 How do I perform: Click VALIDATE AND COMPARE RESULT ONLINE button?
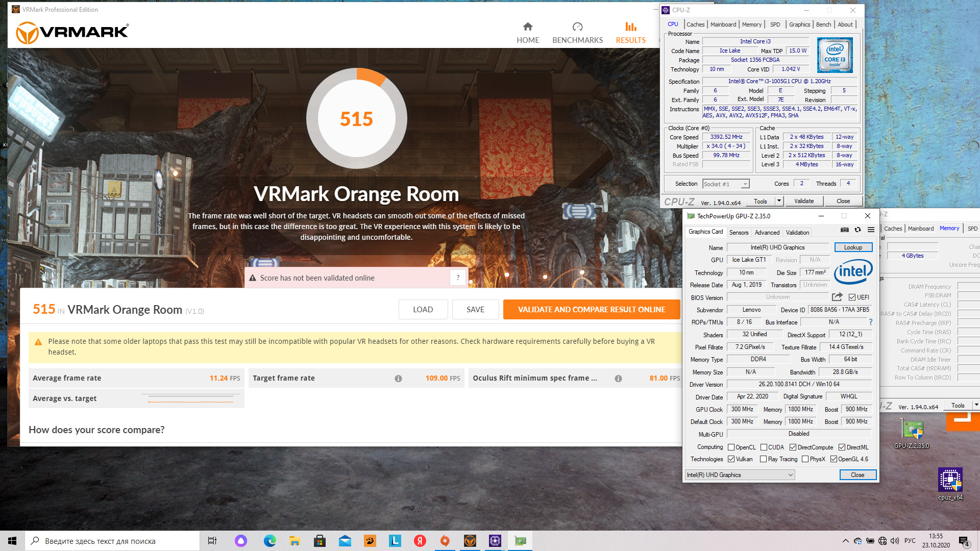[x=592, y=310]
